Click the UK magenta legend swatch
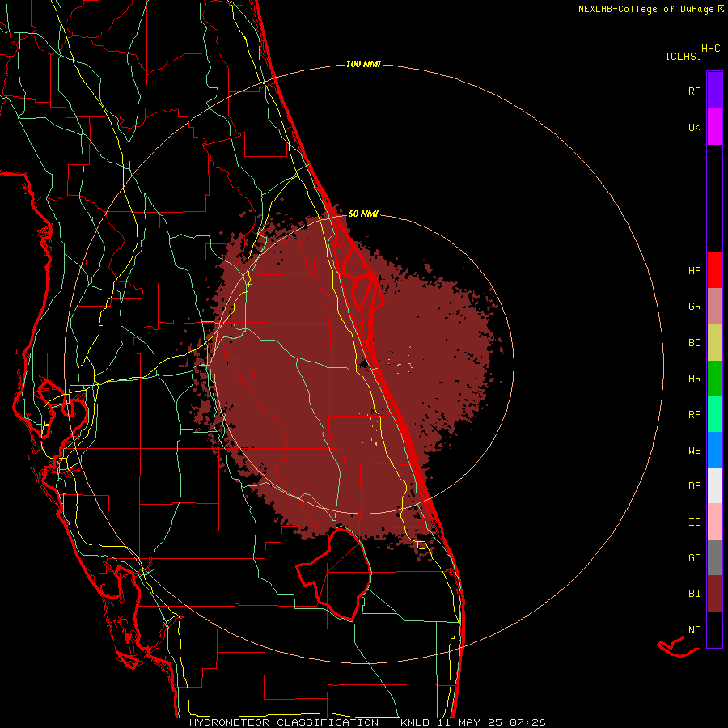Viewport: 728px width, 728px height. click(x=714, y=127)
